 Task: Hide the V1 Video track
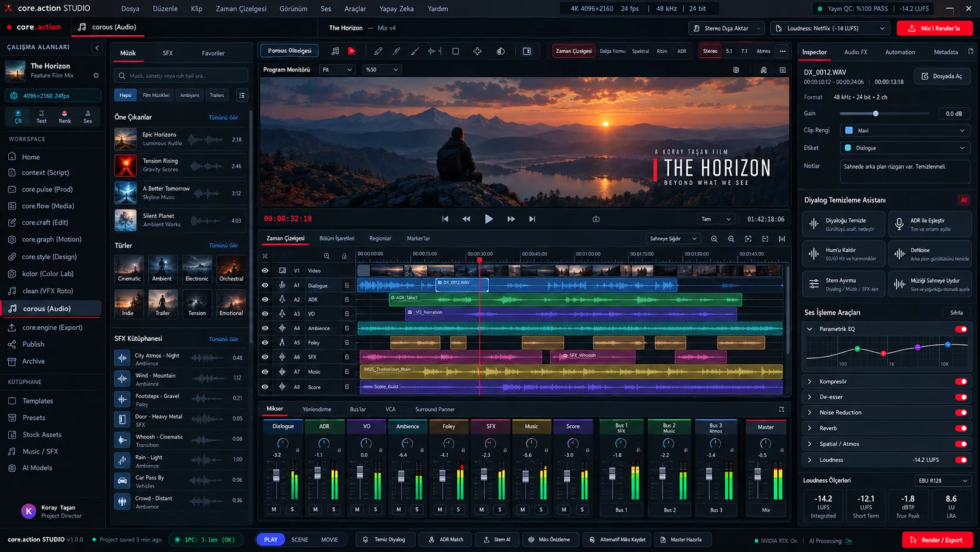click(x=265, y=270)
